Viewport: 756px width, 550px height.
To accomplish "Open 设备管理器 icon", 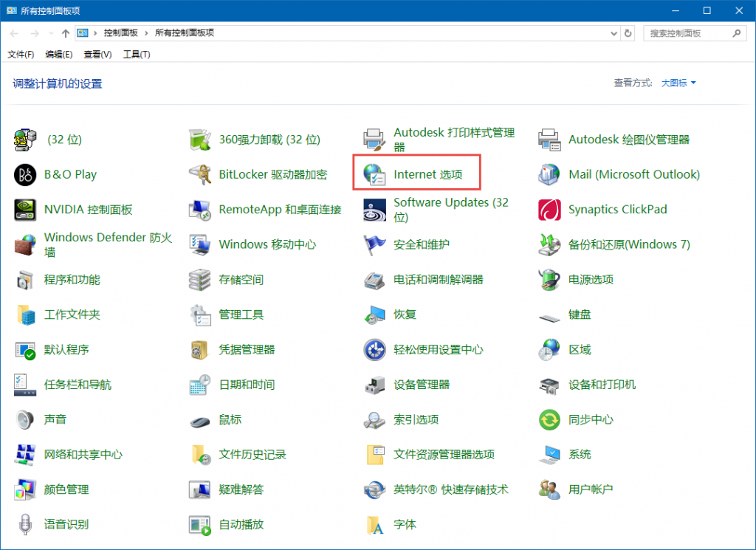I will point(375,385).
